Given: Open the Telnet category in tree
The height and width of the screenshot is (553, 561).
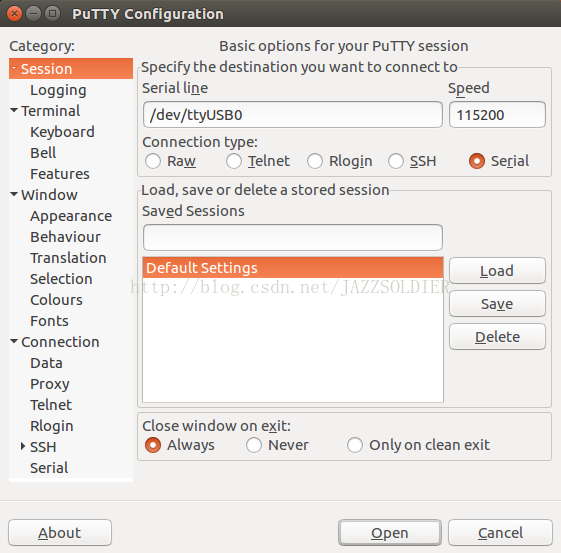Looking at the screenshot, I should pos(51,405).
